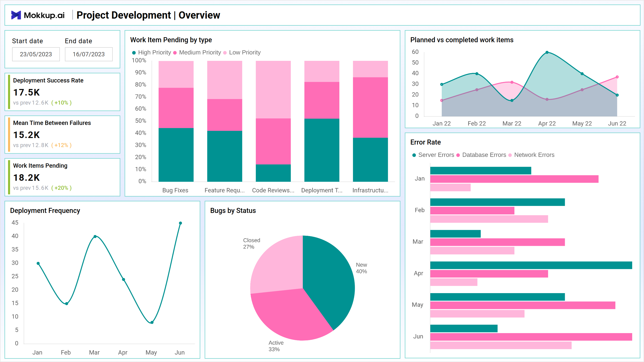This screenshot has width=644, height=362.
Task: Select the Jan point in Deployment Frequency
Action: click(x=38, y=263)
